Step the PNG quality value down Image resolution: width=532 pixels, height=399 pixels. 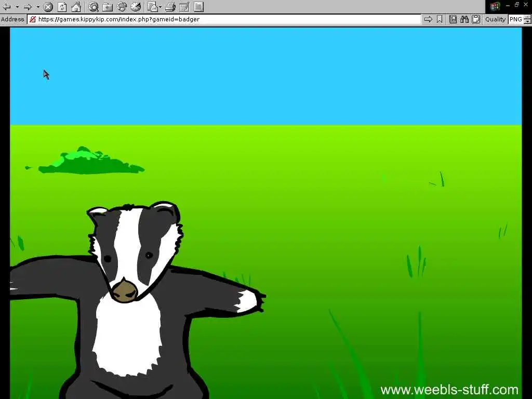[x=527, y=22]
